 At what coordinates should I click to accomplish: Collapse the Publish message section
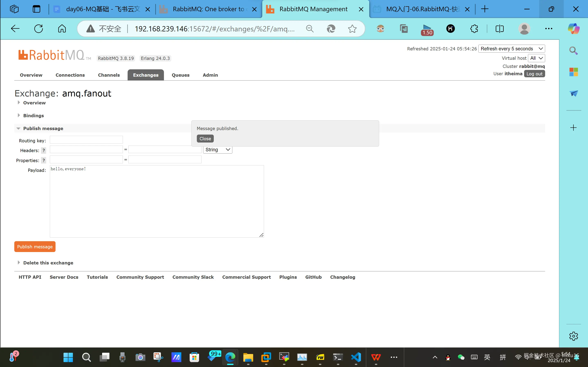(x=43, y=128)
